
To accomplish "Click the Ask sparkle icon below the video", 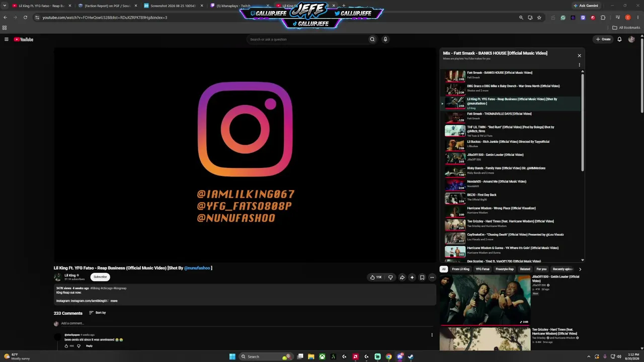I will point(412,277).
